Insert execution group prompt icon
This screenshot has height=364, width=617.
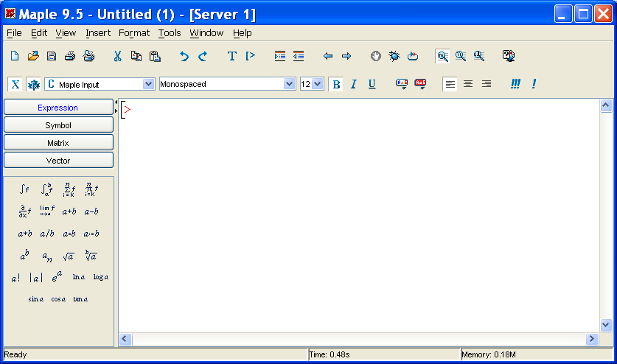[250, 56]
